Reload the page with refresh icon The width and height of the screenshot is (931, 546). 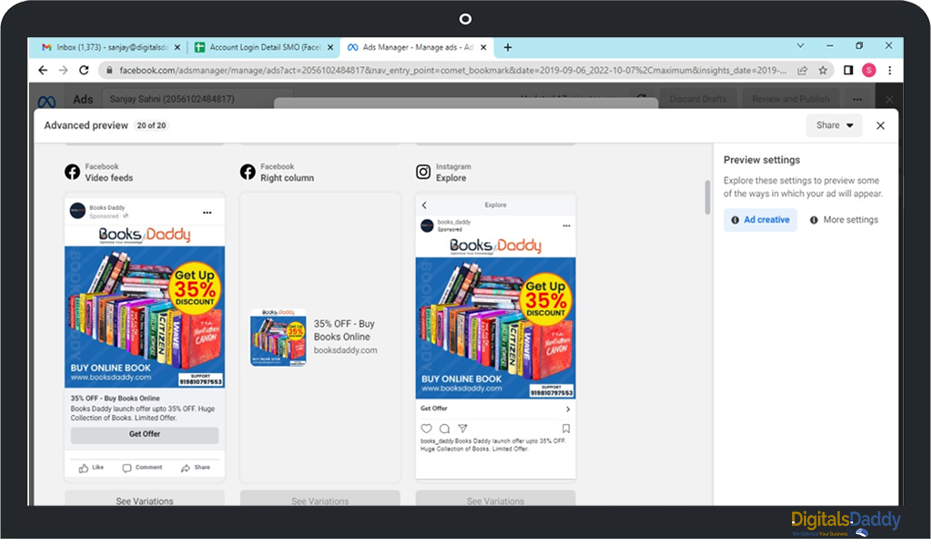84,70
